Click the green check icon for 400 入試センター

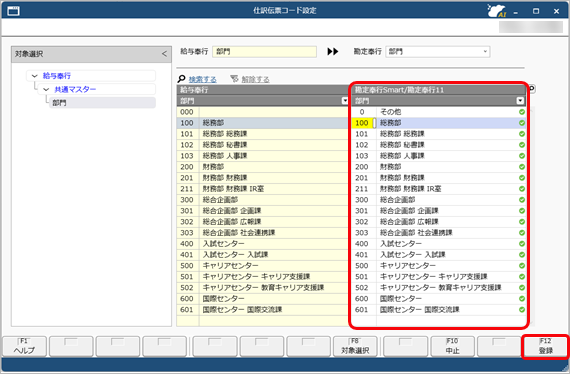point(522,244)
